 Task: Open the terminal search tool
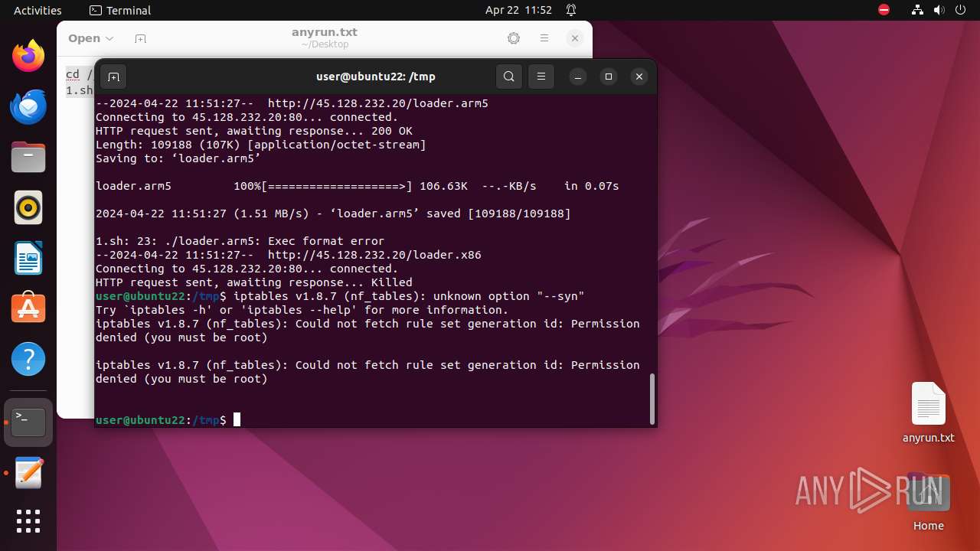point(509,77)
